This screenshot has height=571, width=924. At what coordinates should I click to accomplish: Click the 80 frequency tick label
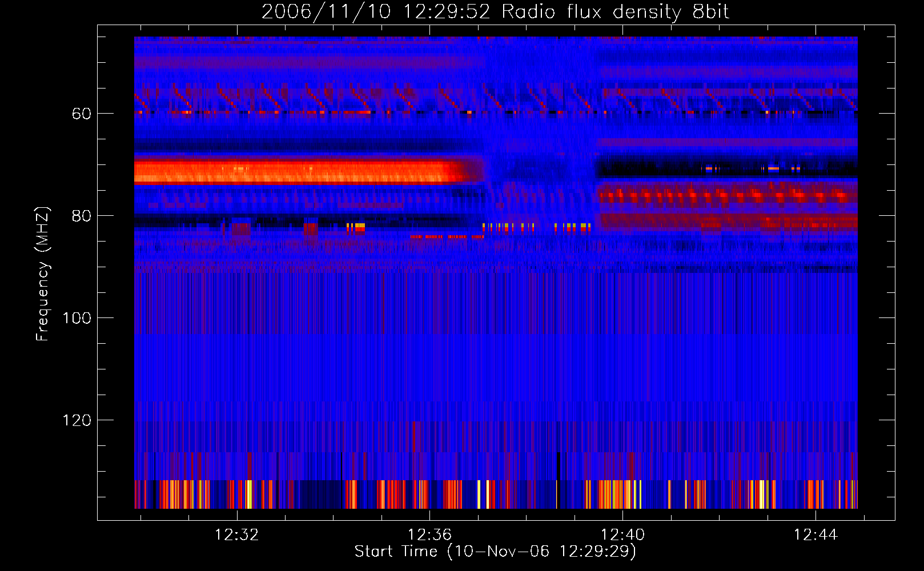(82, 216)
